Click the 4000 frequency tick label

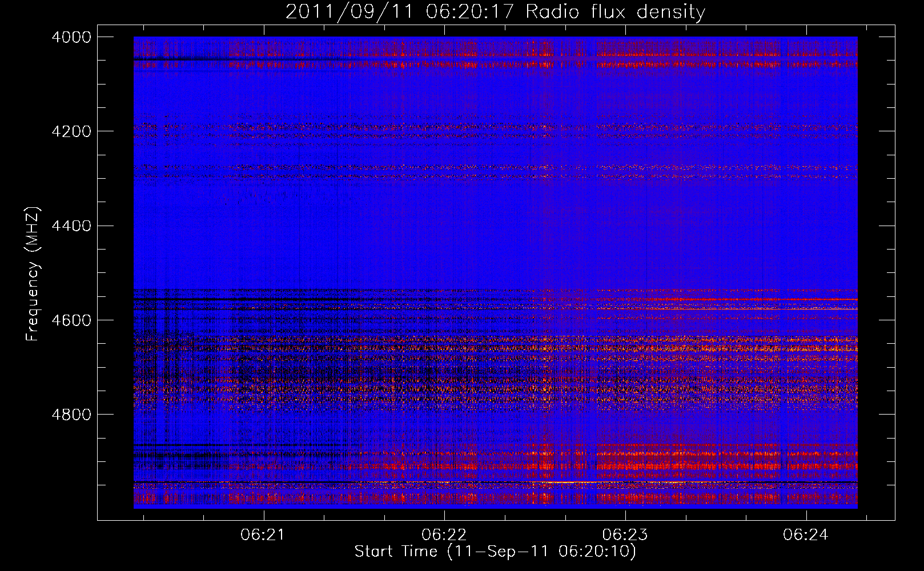[x=71, y=37]
